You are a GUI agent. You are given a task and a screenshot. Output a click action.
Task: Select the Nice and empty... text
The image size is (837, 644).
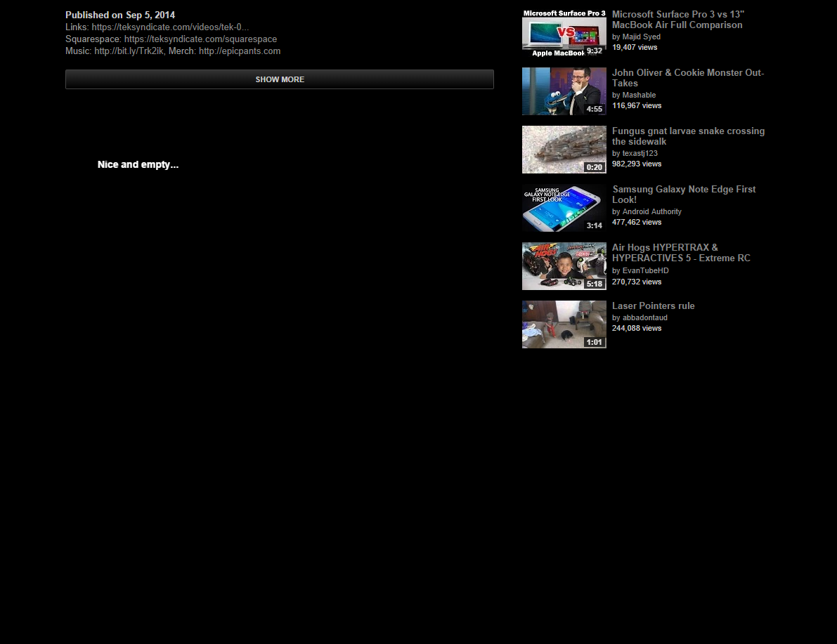click(138, 165)
